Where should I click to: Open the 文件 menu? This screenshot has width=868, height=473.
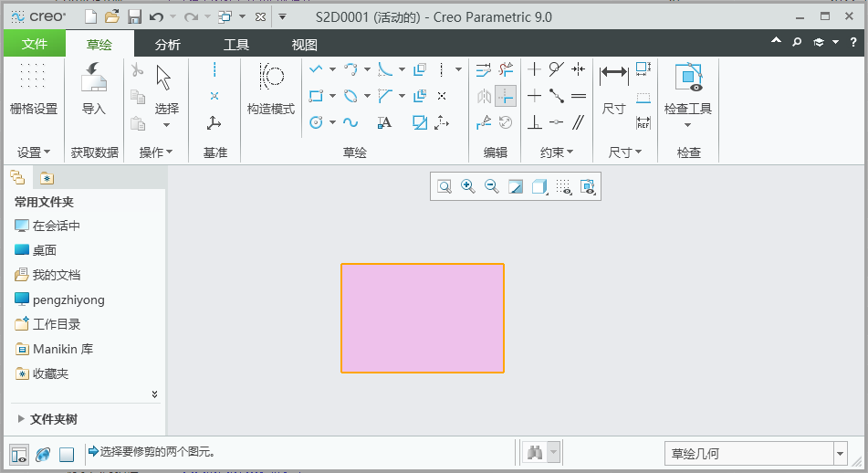[34, 44]
